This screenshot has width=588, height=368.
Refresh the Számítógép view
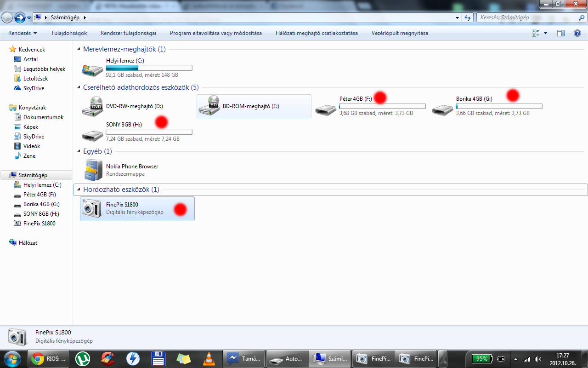(468, 17)
